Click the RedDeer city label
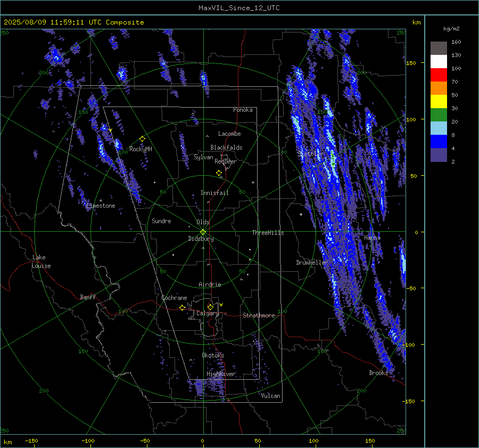Viewport: 479px width, 448px height. tap(226, 161)
